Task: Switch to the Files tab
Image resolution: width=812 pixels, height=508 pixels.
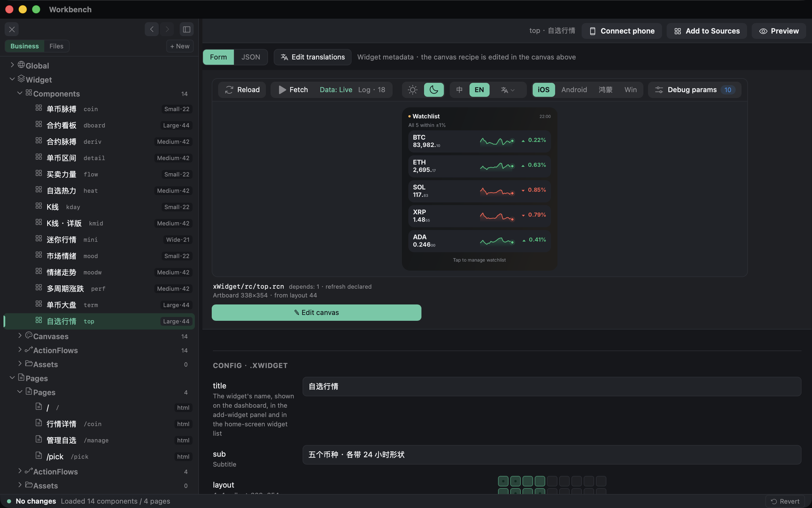Action: pos(56,46)
